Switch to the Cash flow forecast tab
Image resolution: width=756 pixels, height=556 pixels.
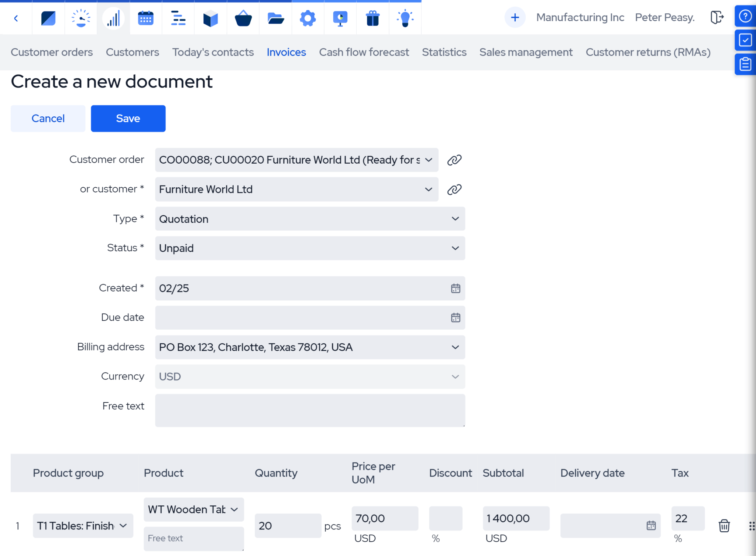pos(364,52)
